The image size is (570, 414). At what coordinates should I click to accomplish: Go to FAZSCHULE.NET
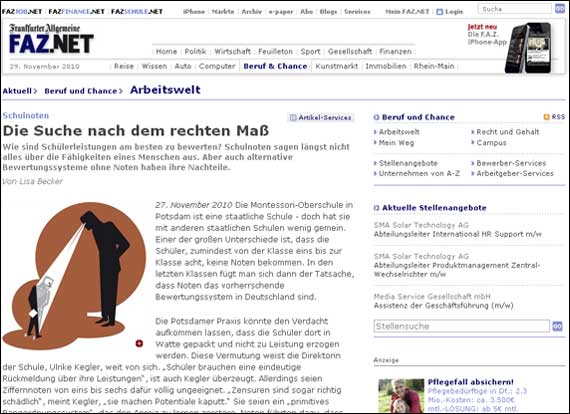point(137,12)
